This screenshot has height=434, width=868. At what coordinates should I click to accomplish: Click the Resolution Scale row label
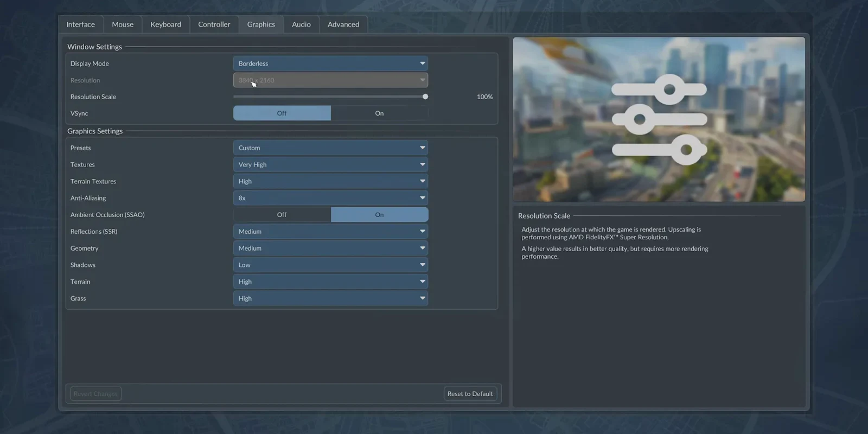93,97
